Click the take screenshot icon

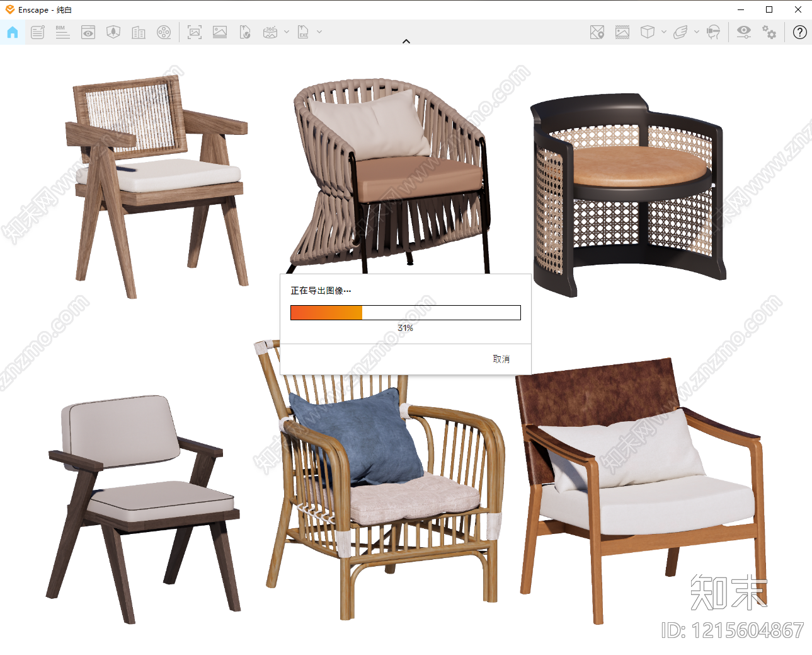pos(195,32)
